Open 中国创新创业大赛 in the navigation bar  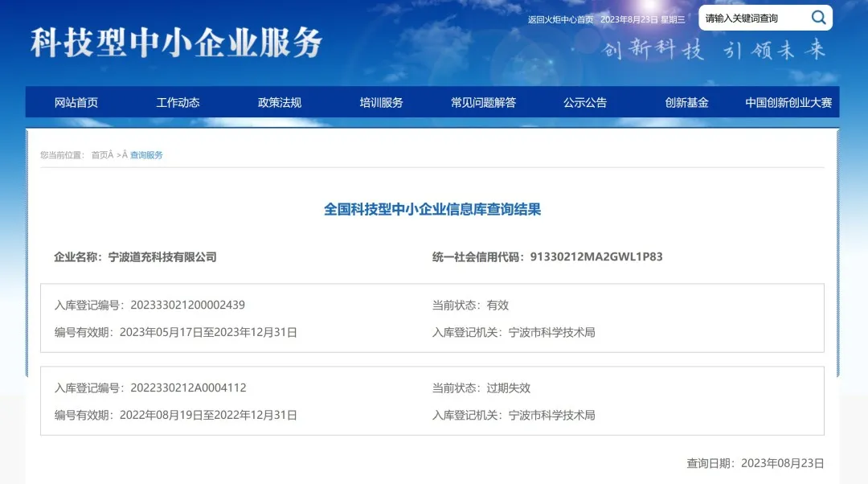788,102
